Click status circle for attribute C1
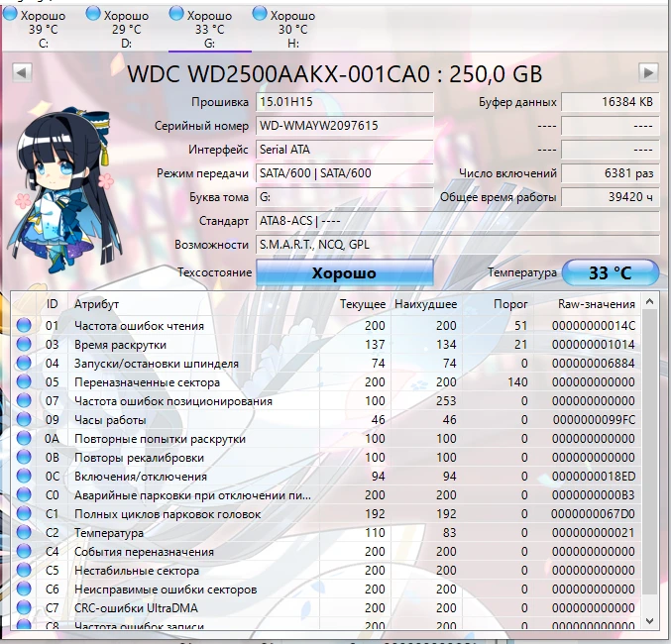 pyautogui.click(x=24, y=513)
